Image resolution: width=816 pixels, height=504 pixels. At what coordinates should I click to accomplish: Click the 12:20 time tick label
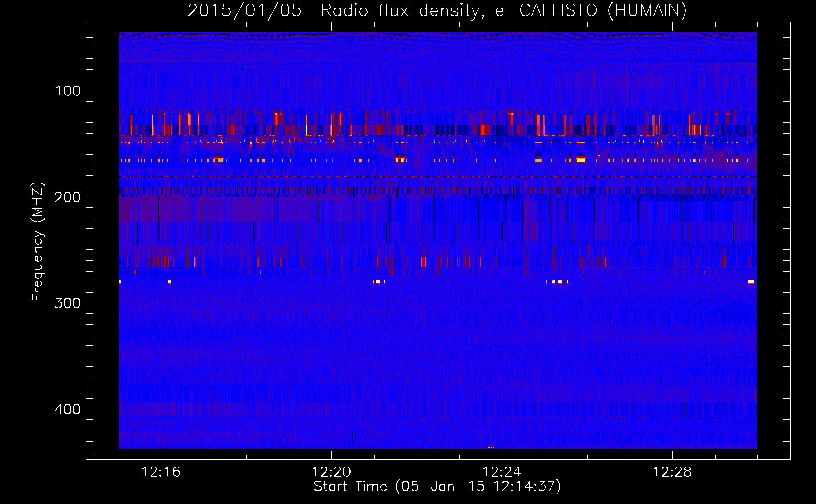coord(331,472)
